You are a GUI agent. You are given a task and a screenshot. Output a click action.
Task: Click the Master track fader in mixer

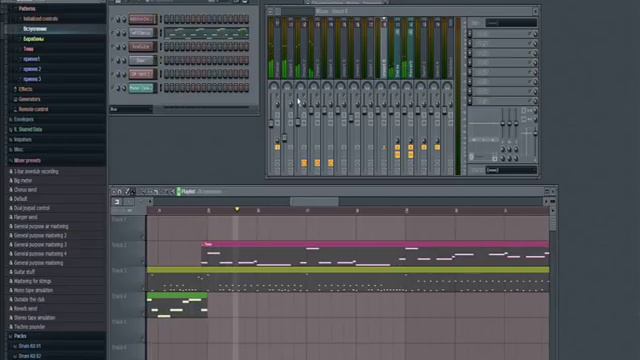pyautogui.click(x=271, y=123)
